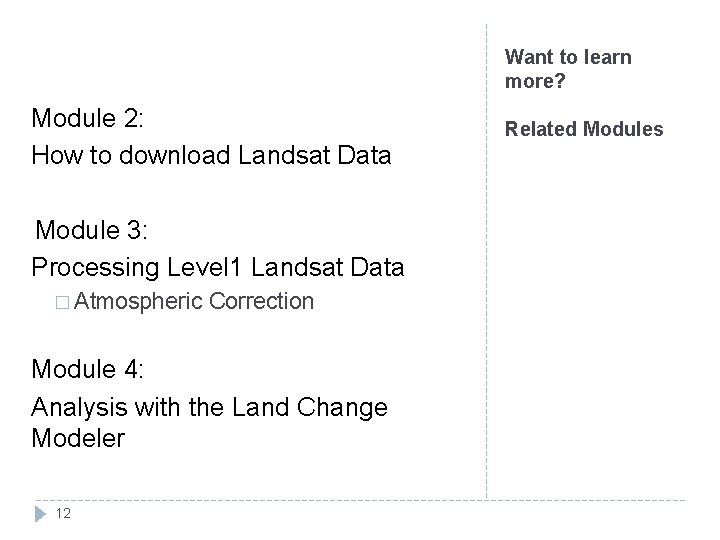
Task: Click the horizontal dashed footer line
Action: tap(360, 500)
